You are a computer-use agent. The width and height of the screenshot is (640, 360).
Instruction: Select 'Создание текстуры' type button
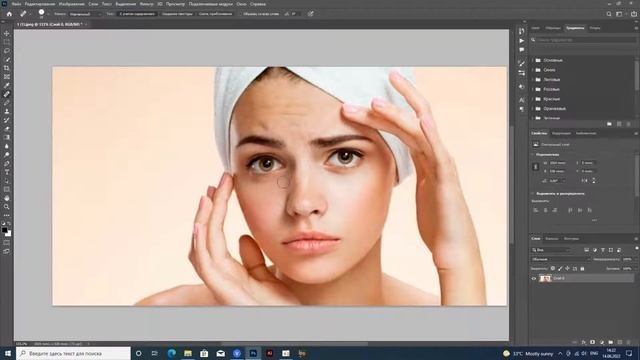click(x=177, y=14)
